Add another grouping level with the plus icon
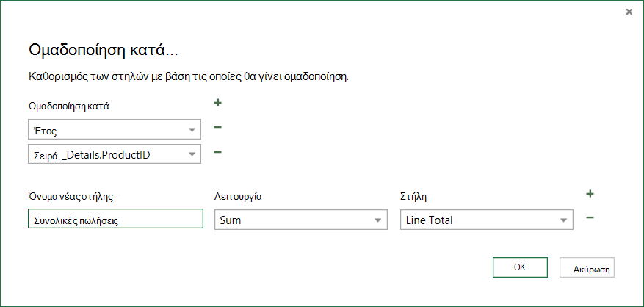 click(x=218, y=103)
